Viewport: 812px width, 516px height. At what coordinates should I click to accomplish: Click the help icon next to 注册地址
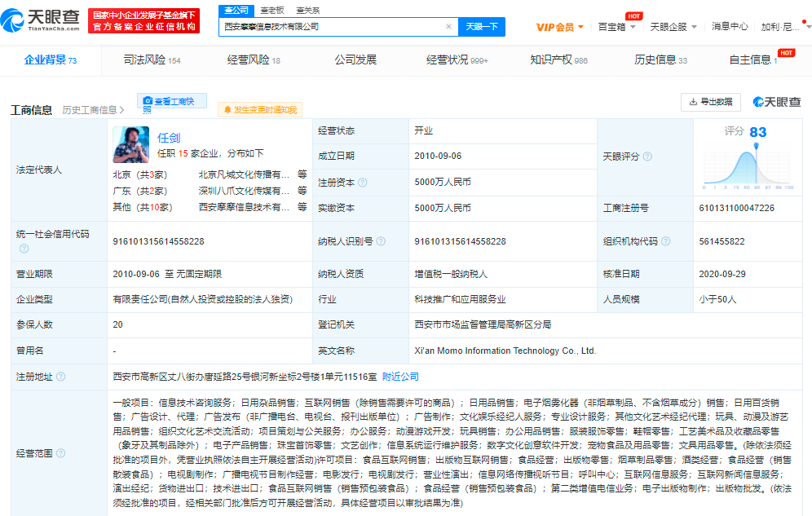(60, 377)
